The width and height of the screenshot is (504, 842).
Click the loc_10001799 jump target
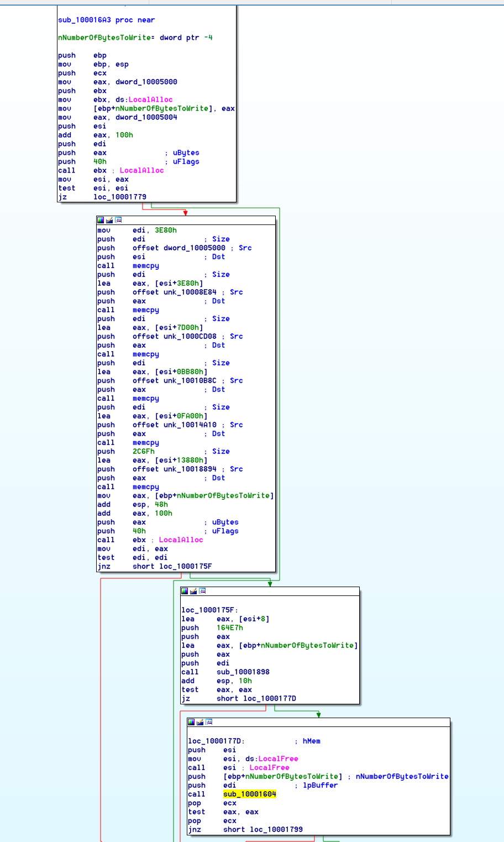[x=276, y=829]
